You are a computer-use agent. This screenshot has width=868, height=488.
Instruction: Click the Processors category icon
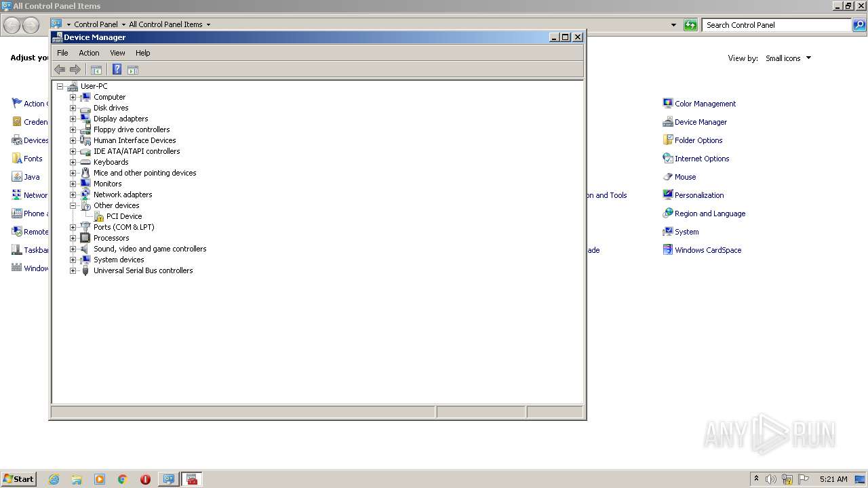pyautogui.click(x=85, y=238)
